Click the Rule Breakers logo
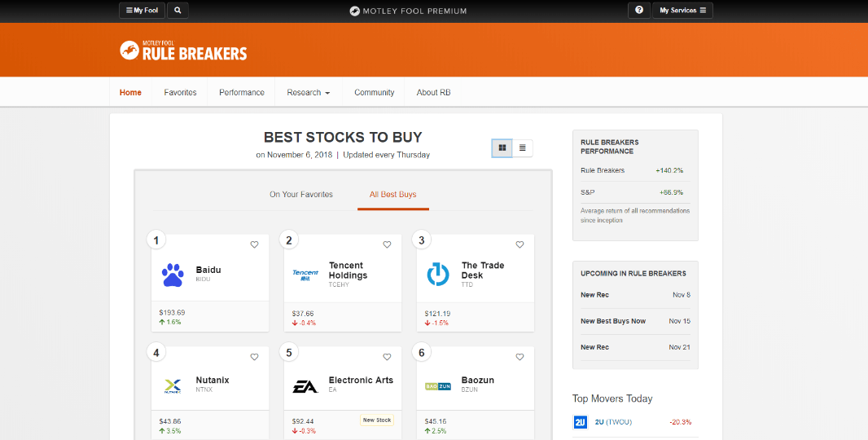The height and width of the screenshot is (440, 868). point(183,51)
